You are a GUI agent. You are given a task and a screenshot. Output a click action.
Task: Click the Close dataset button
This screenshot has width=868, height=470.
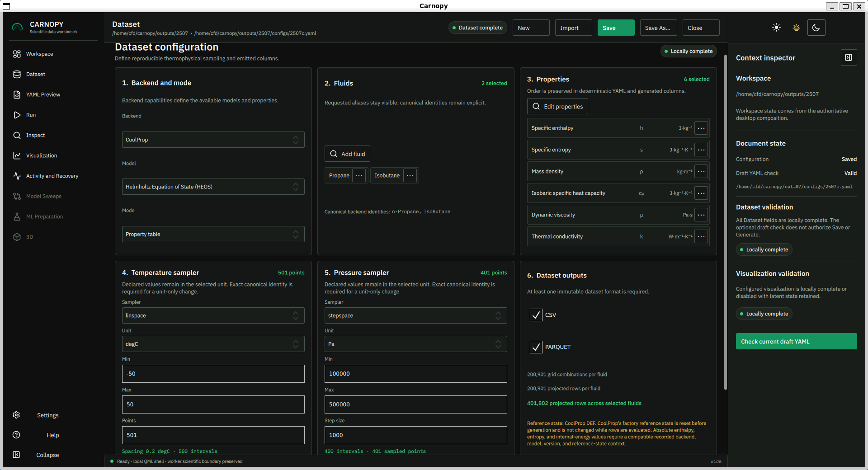[701, 28]
